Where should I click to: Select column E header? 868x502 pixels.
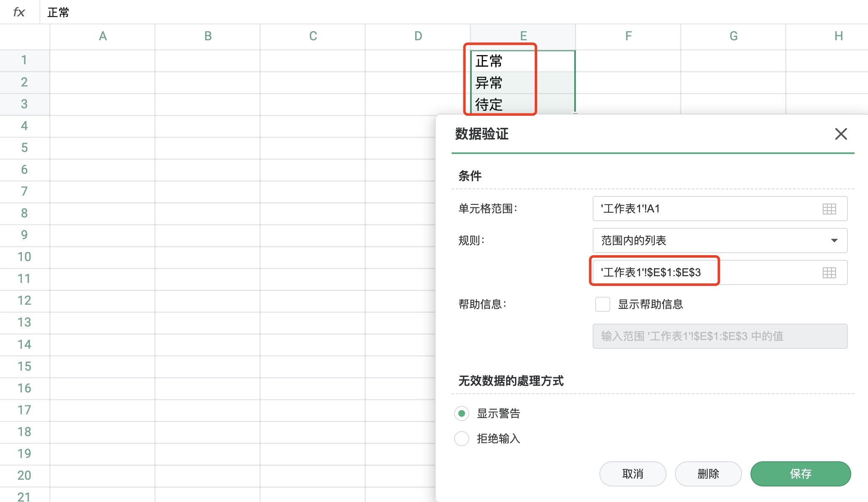[523, 37]
